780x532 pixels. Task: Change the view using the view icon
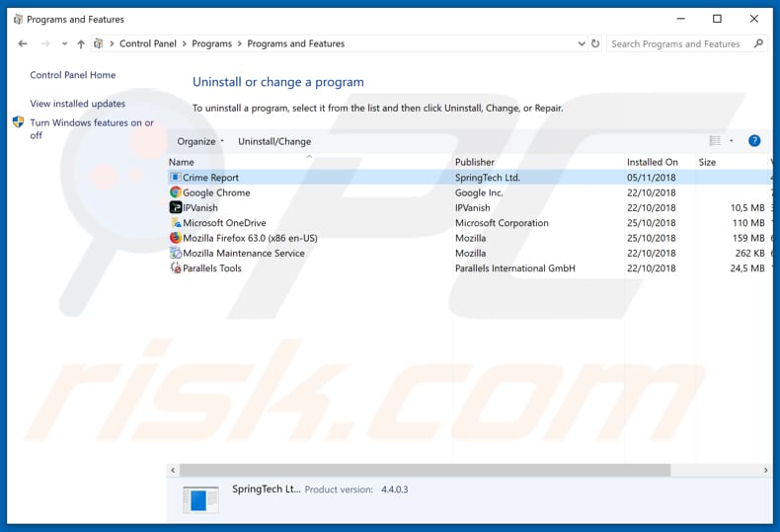[715, 141]
